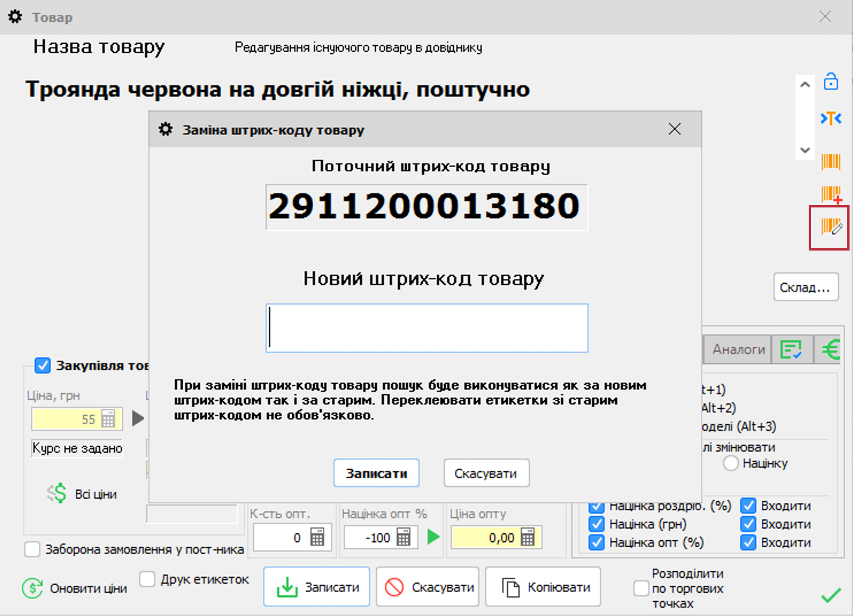Click the up chevron on the right scrollbar
853x616 pixels.
pos(805,84)
